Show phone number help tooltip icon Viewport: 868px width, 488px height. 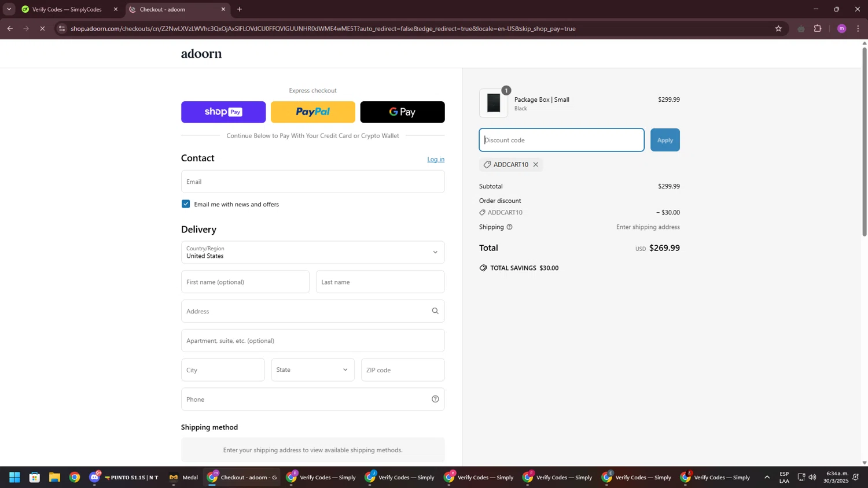[x=435, y=400]
